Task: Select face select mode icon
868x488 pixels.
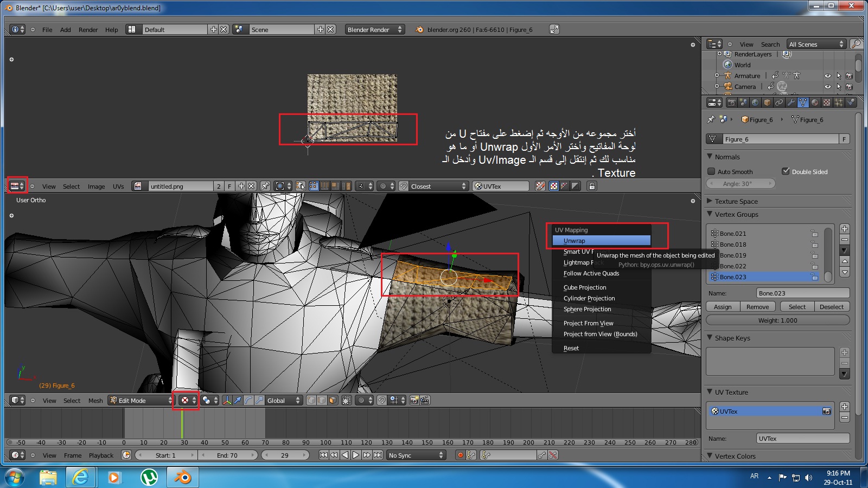Action: [333, 400]
